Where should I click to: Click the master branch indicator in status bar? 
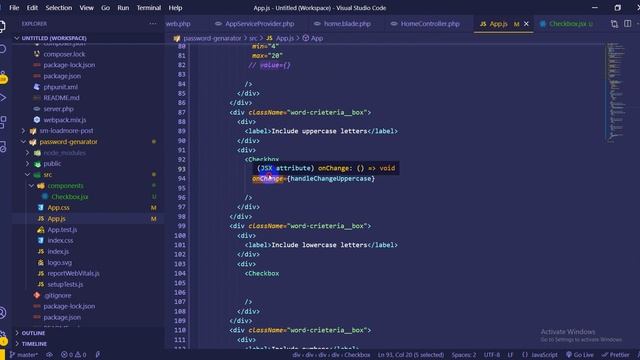coord(23,355)
